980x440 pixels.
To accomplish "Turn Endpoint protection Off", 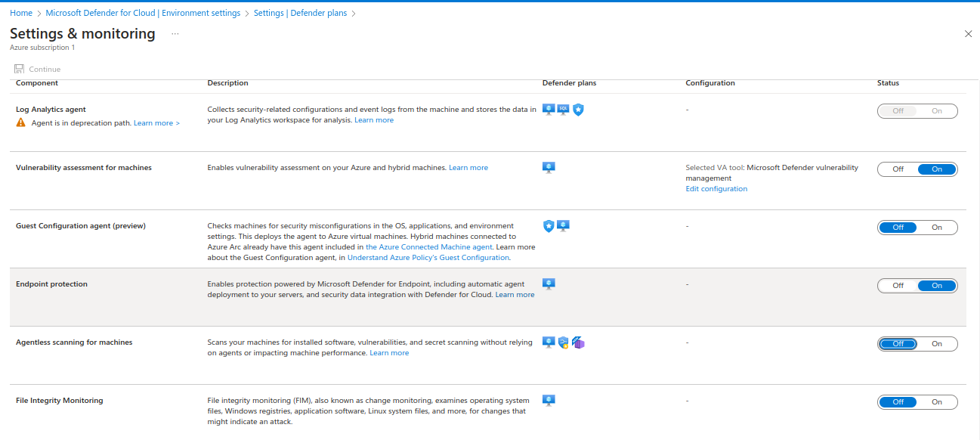I will tap(898, 286).
